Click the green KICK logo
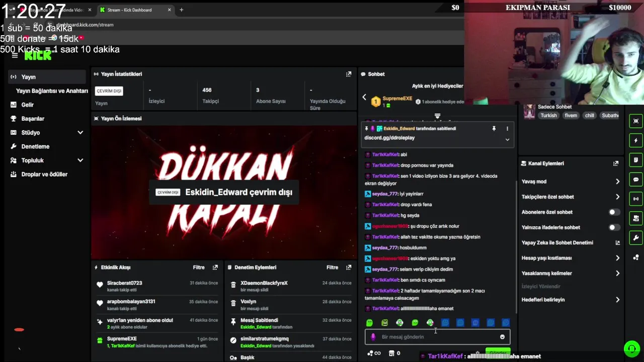 pyautogui.click(x=38, y=55)
